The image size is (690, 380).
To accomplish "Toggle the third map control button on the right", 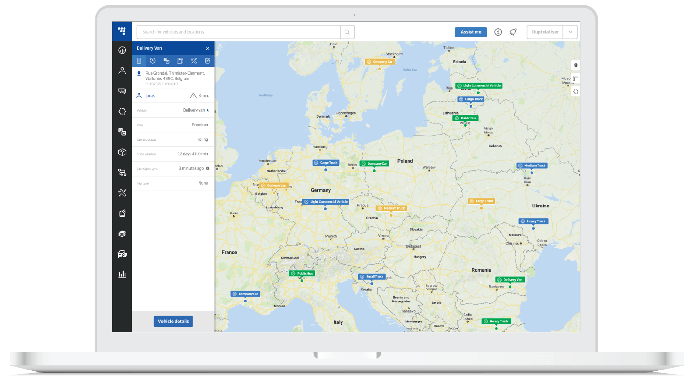I will (575, 91).
